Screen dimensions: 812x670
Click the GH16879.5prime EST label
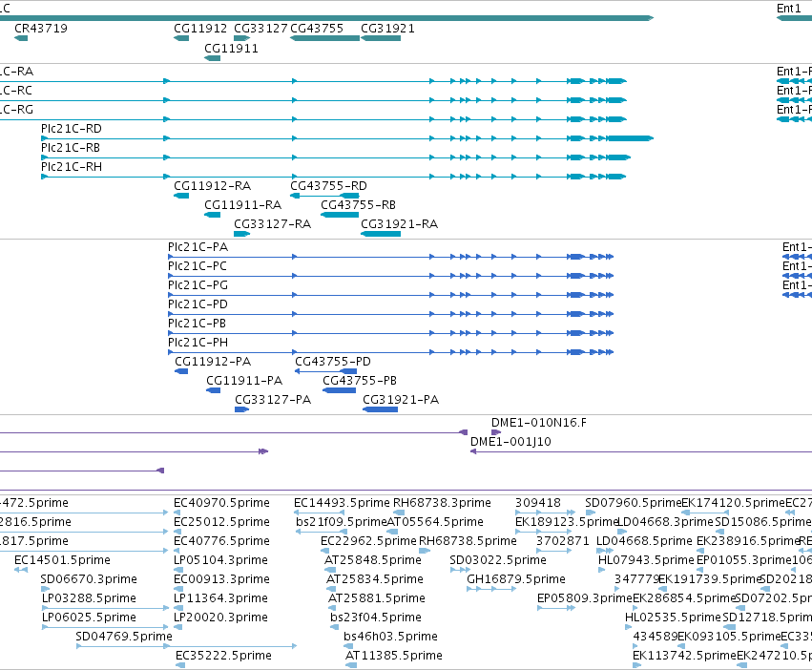(x=516, y=579)
